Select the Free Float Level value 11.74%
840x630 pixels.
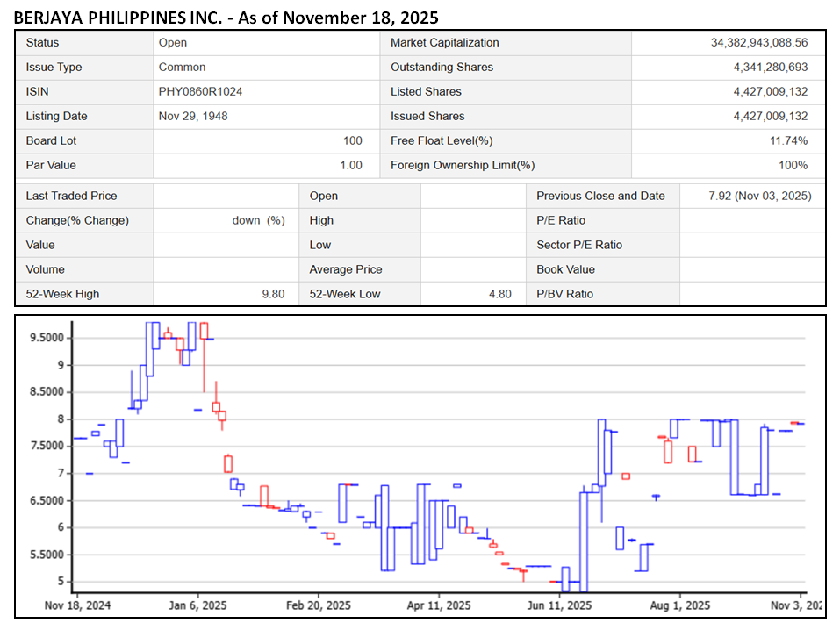789,141
